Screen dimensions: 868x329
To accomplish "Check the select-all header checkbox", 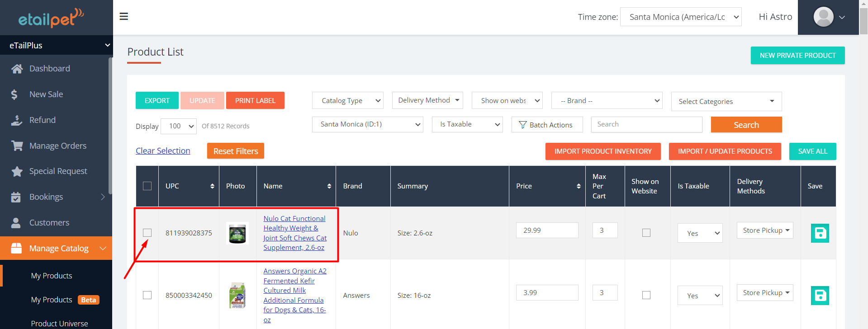I will pos(147,186).
